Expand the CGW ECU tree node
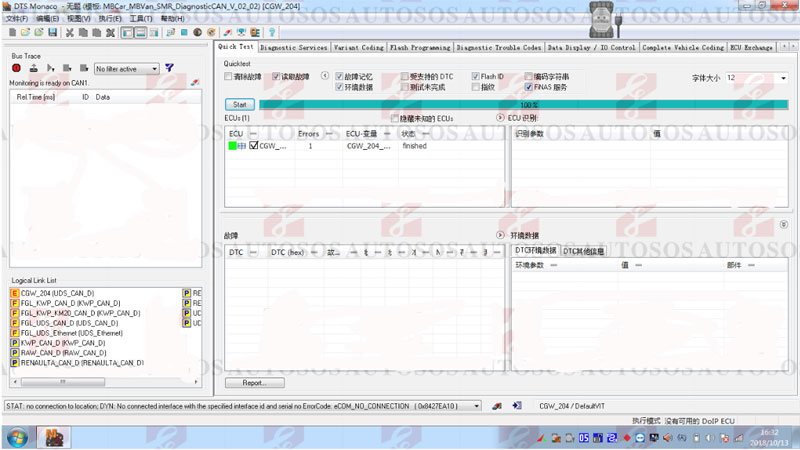This screenshot has width=800, height=450. point(242,146)
